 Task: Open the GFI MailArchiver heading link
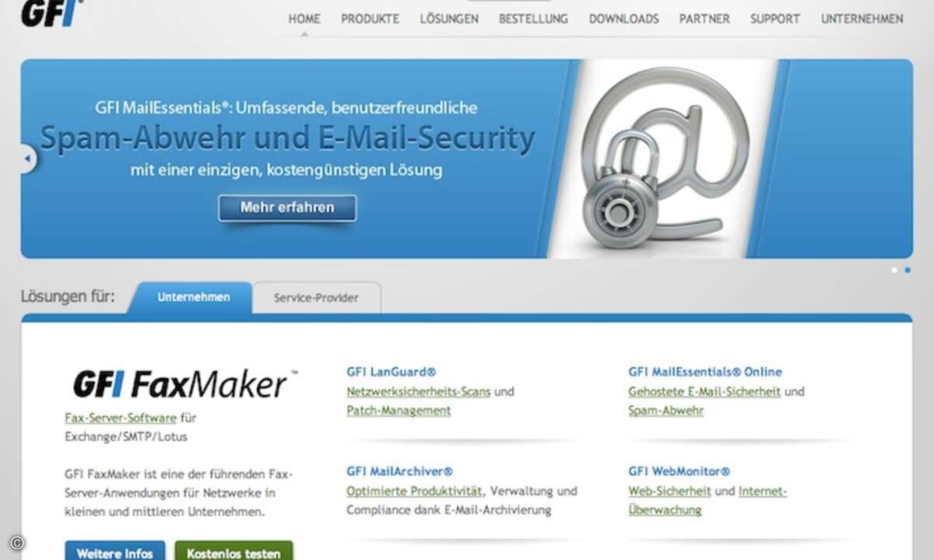399,471
